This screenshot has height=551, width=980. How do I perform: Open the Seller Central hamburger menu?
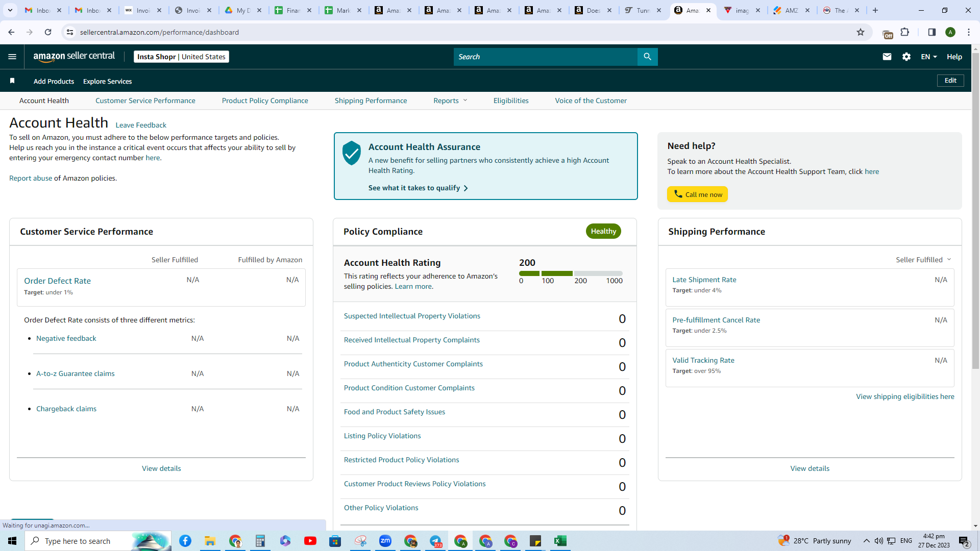12,57
